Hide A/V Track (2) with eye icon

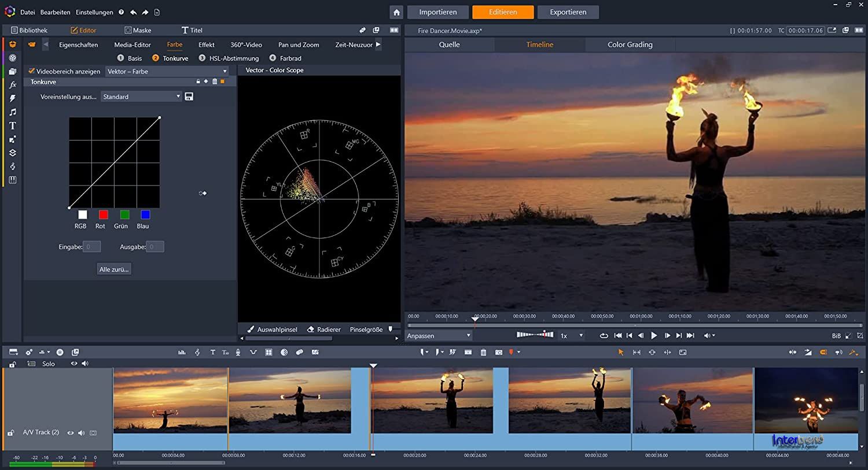point(71,432)
